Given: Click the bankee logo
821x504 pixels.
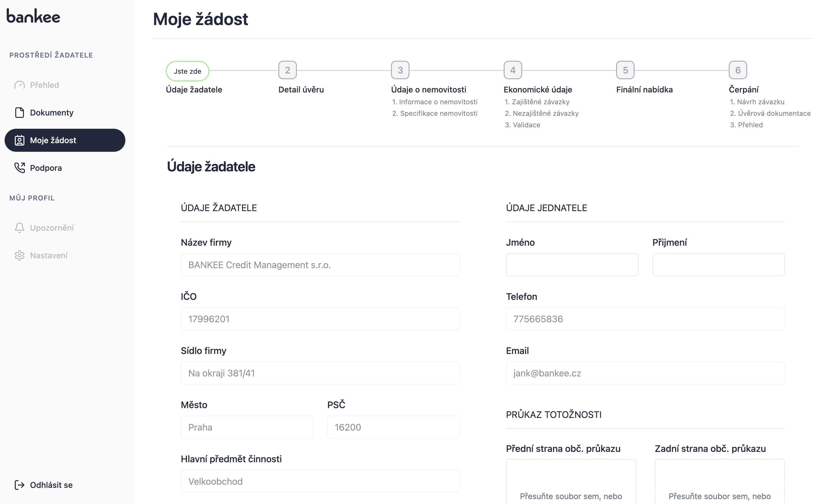Looking at the screenshot, I should point(33,16).
